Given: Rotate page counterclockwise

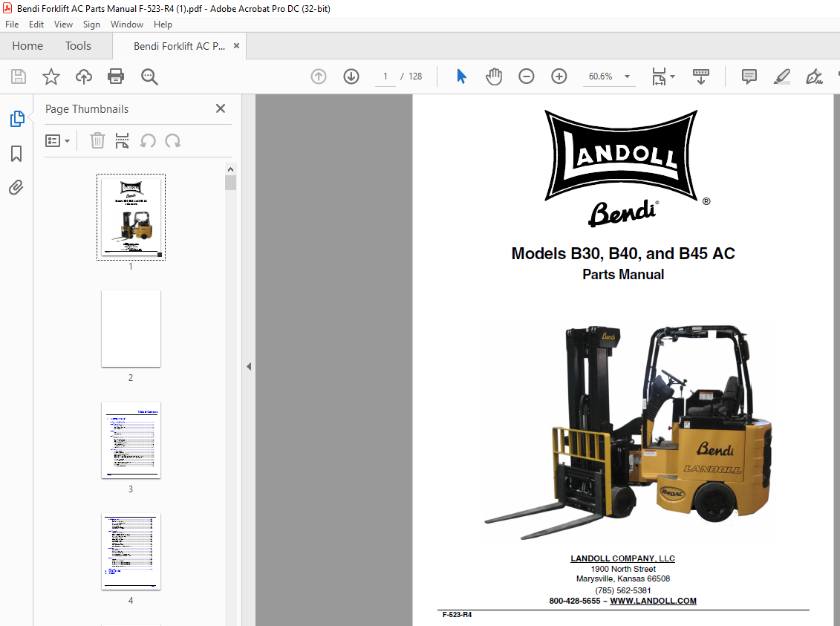Looking at the screenshot, I should (148, 141).
